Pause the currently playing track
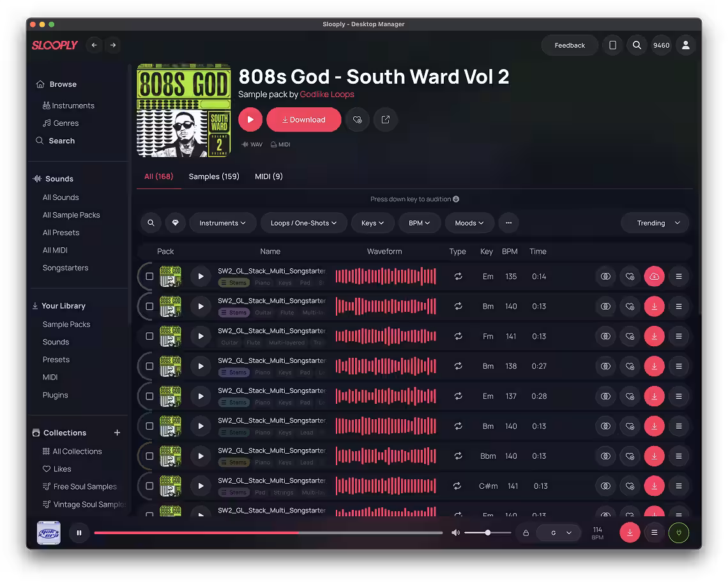Image resolution: width=728 pixels, height=584 pixels. point(79,533)
